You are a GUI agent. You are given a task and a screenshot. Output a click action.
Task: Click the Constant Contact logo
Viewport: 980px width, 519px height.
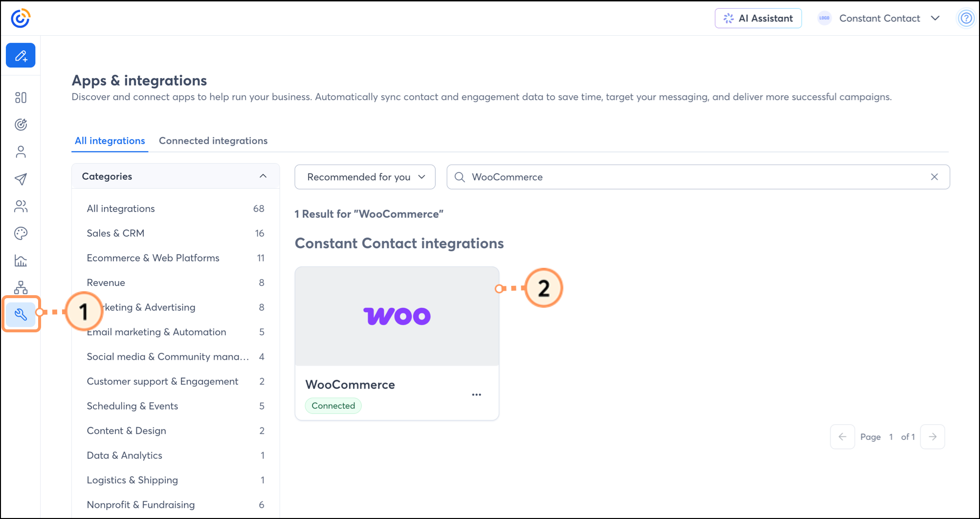pyautogui.click(x=21, y=18)
